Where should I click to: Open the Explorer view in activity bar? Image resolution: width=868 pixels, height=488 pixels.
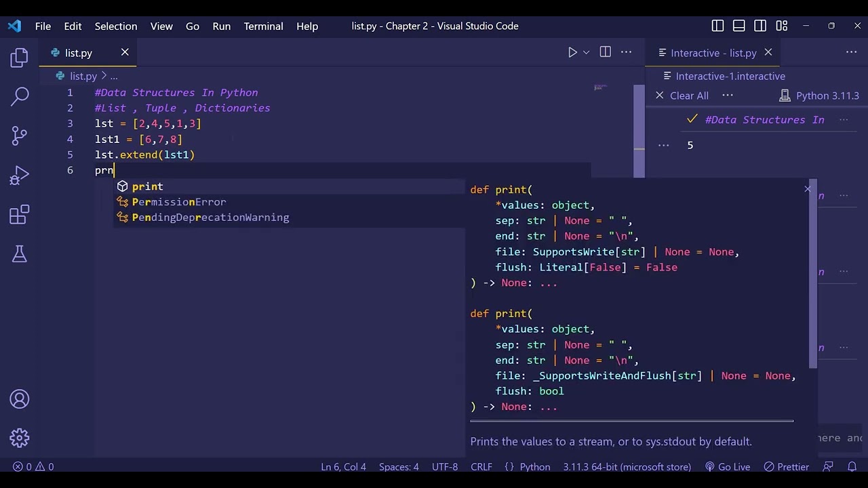coord(20,58)
